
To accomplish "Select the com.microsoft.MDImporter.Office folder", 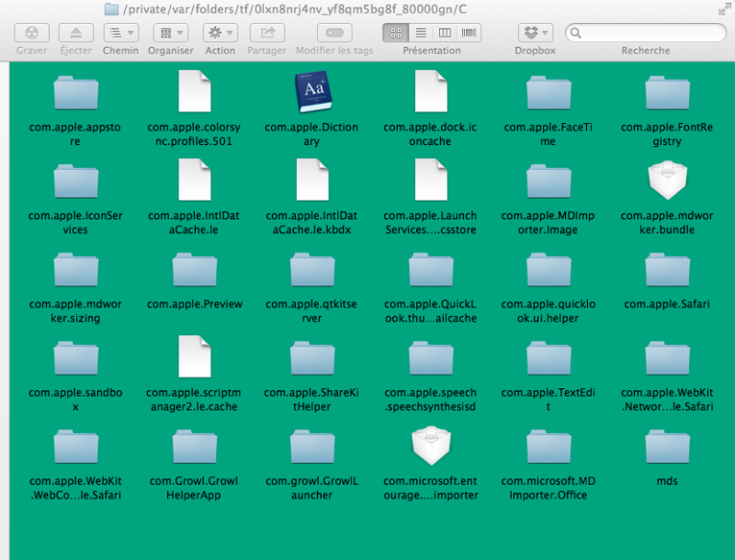I will (x=548, y=447).
